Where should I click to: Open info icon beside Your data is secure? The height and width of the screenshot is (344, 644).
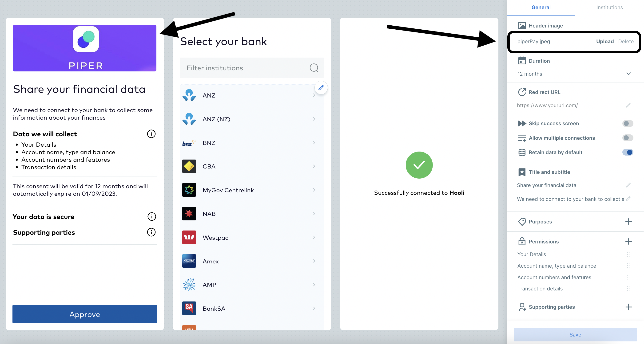pos(151,216)
